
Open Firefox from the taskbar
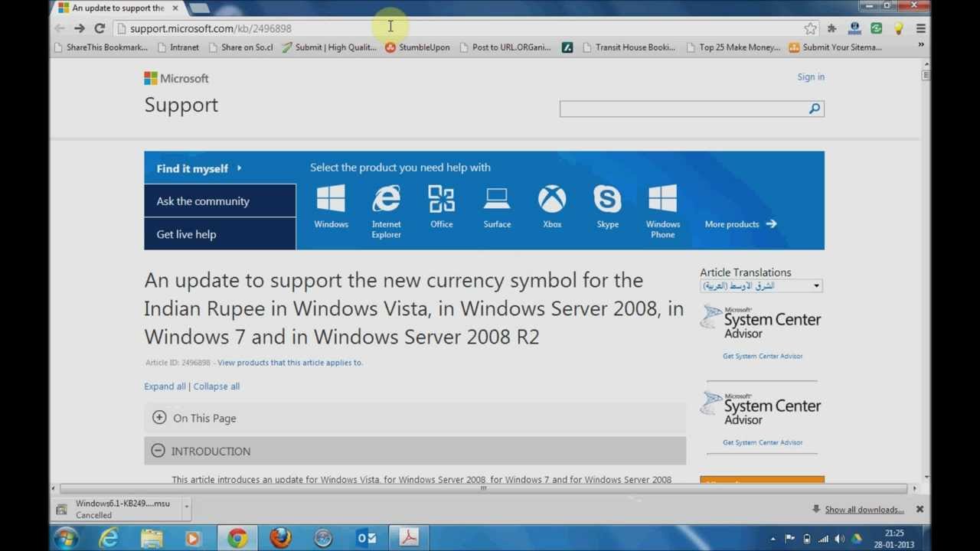(x=280, y=539)
